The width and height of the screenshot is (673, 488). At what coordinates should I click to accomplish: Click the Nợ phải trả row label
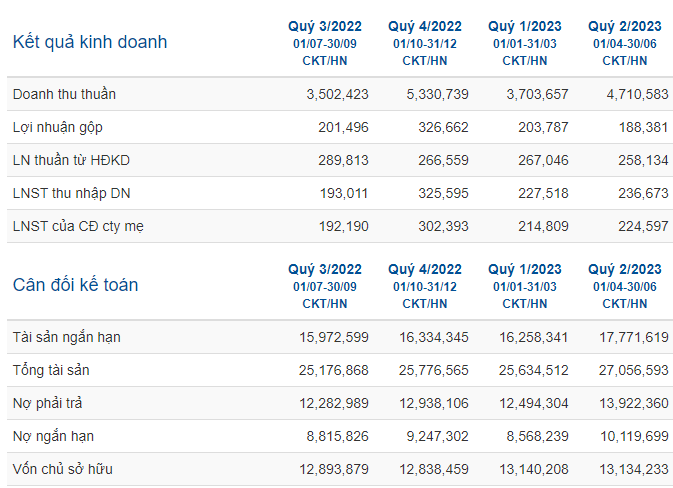(47, 403)
